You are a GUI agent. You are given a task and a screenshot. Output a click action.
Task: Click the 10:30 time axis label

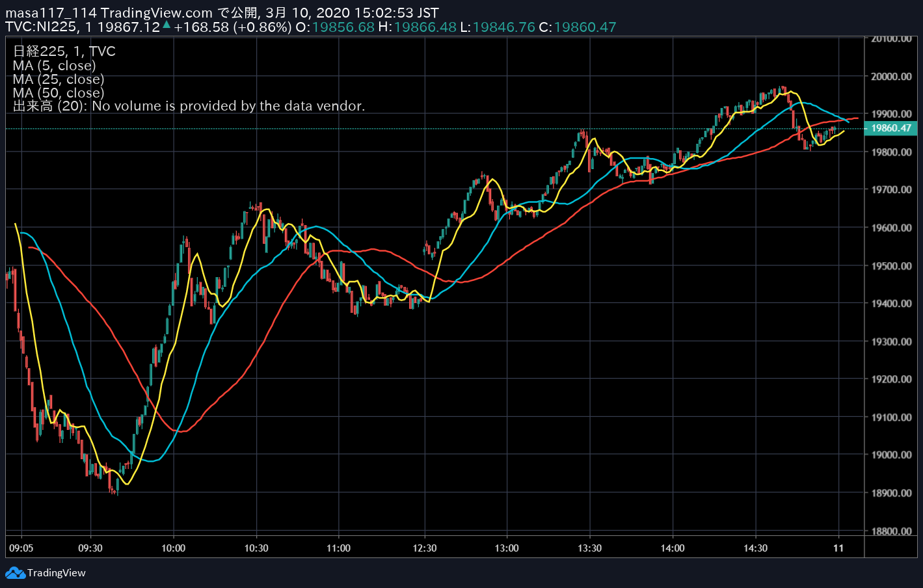point(256,548)
